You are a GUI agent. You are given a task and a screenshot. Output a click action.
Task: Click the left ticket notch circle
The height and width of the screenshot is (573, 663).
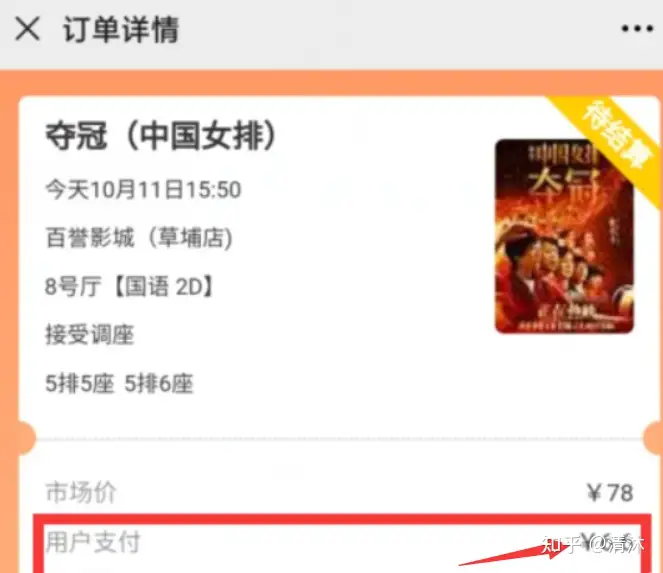(x=25, y=438)
